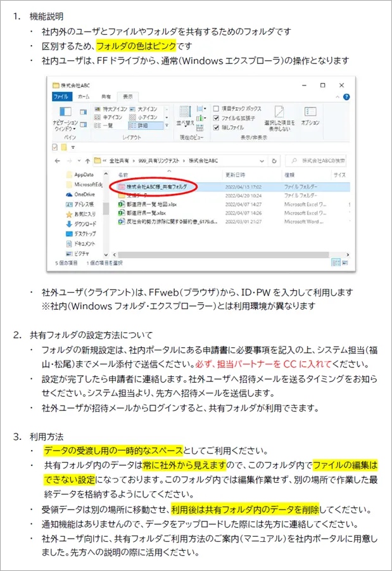Toggle 隠しファイル checkbox
This screenshot has width=392, height=571.
[216, 127]
